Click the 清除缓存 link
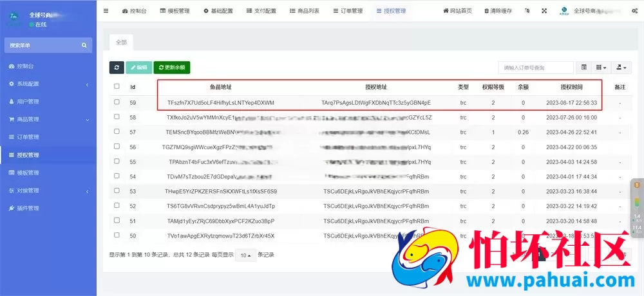Screen dimensions: 644x296 [x=498, y=11]
